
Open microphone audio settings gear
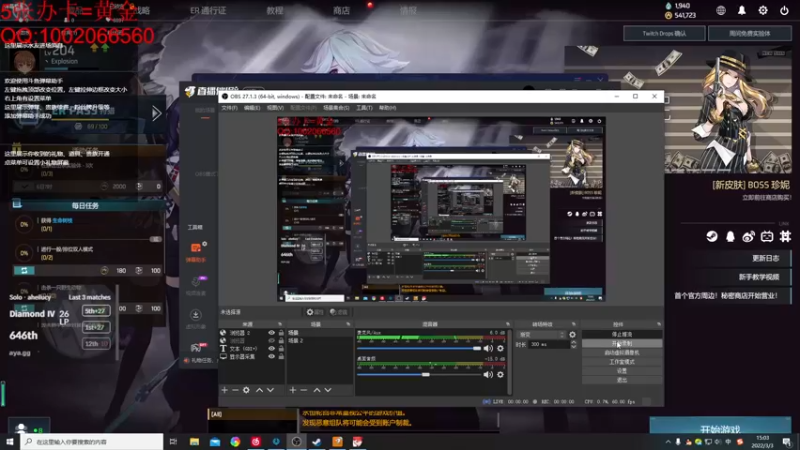501,348
